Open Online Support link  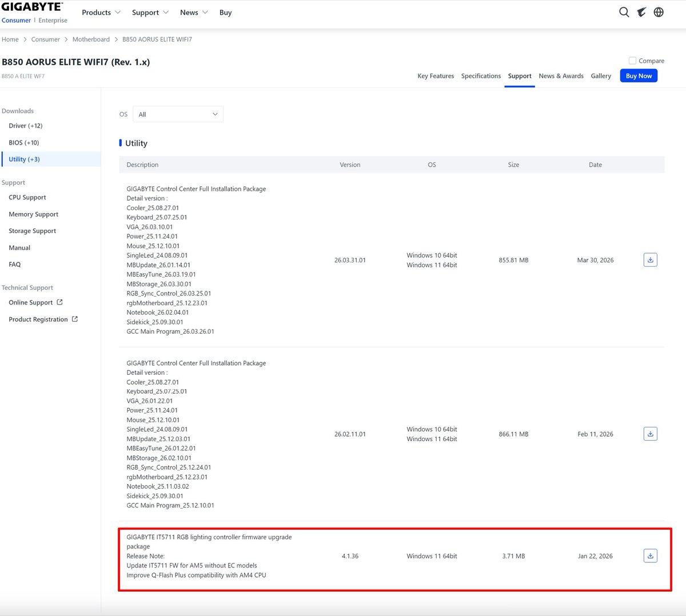tap(31, 303)
